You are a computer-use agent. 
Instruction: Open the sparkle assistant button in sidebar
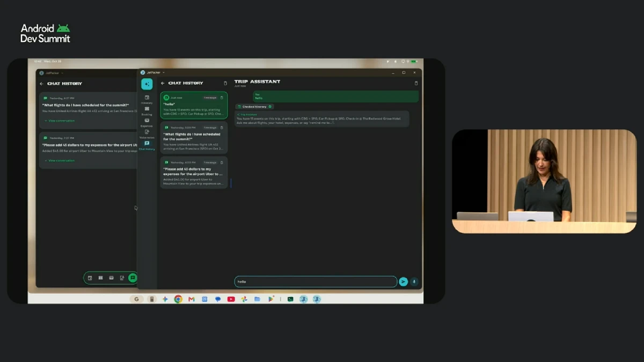pyautogui.click(x=147, y=84)
